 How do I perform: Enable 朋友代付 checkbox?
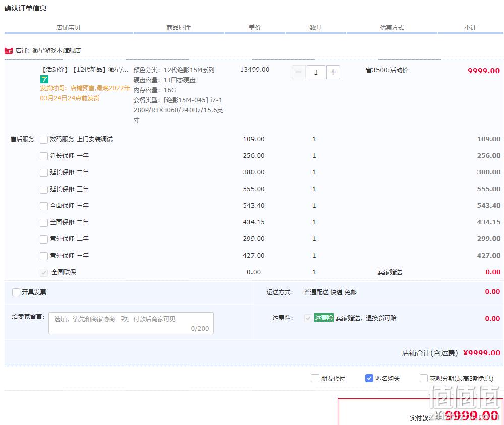pos(315,378)
